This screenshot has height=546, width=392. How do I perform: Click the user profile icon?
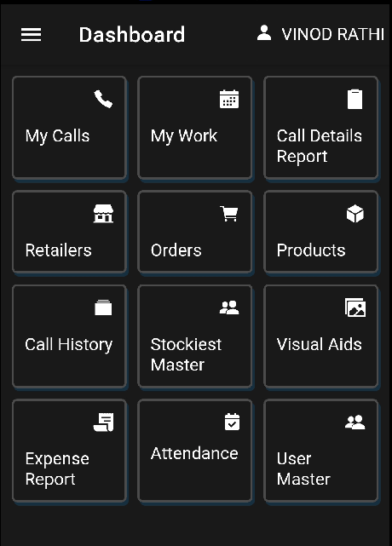coord(264,33)
